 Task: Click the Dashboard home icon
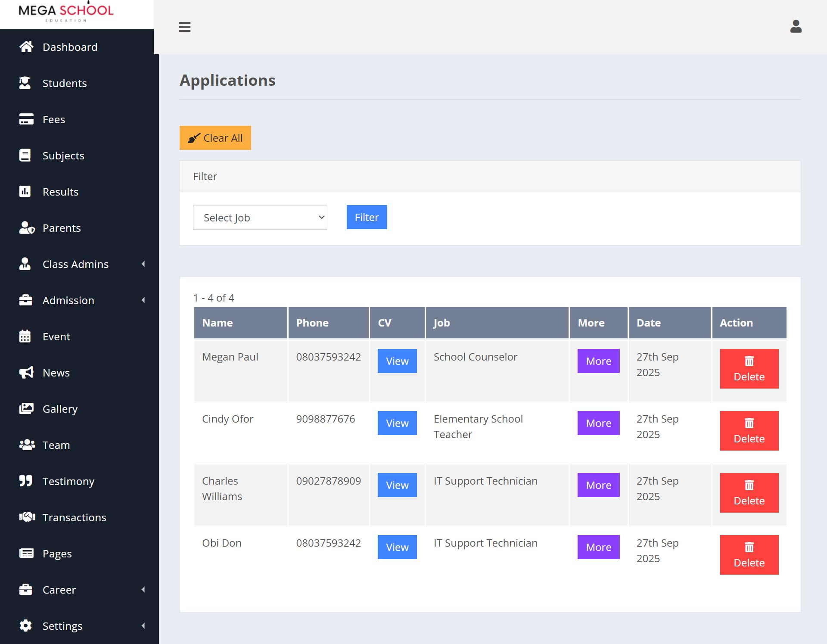pos(26,47)
